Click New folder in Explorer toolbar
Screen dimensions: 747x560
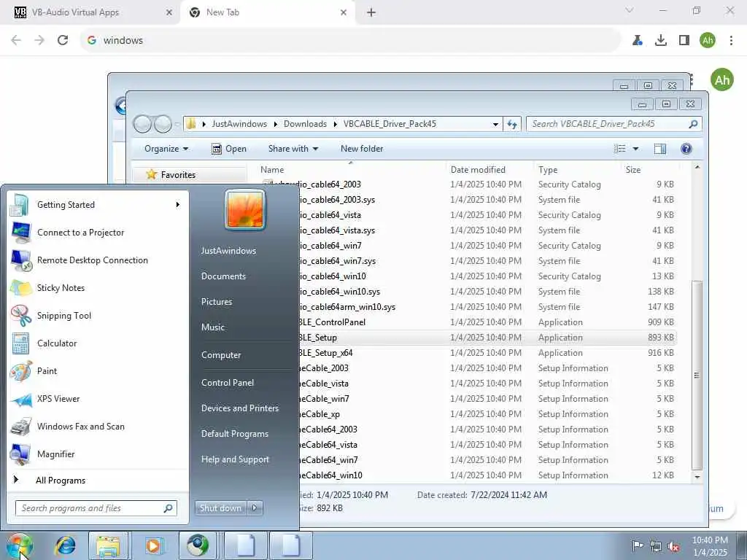[362, 149]
